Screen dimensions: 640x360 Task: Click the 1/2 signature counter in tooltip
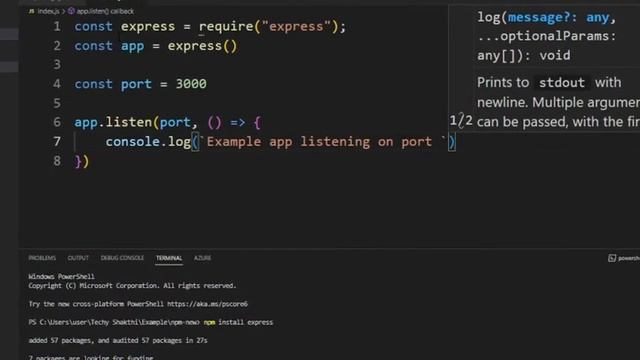[x=461, y=121]
